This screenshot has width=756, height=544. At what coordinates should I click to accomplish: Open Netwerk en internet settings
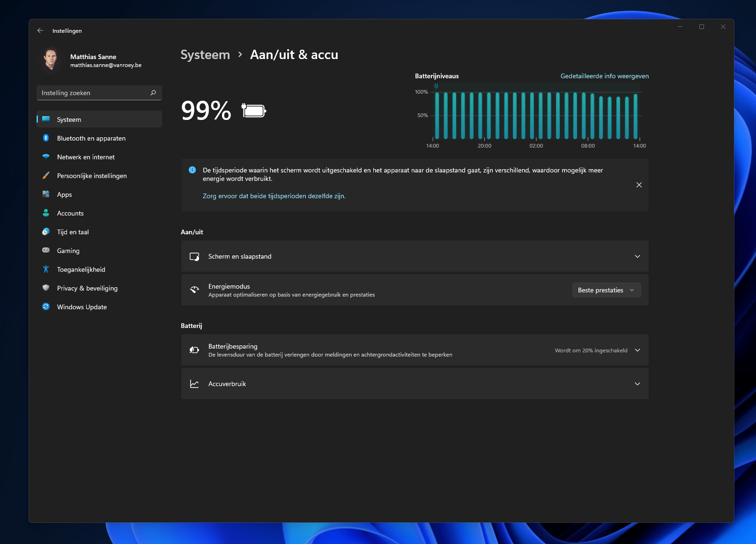pos(99,156)
